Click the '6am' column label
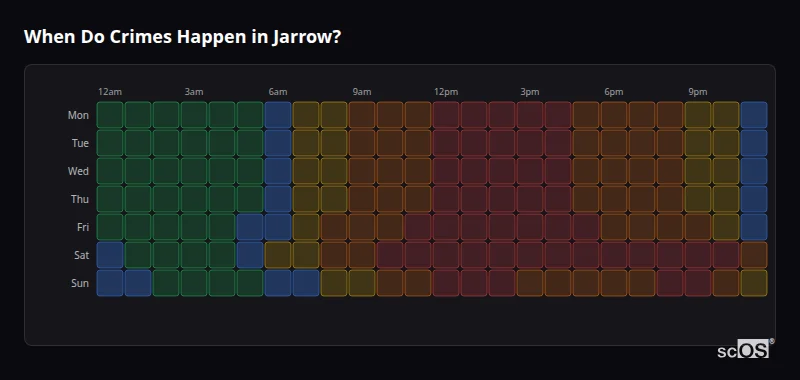The height and width of the screenshot is (380, 800). [x=278, y=92]
